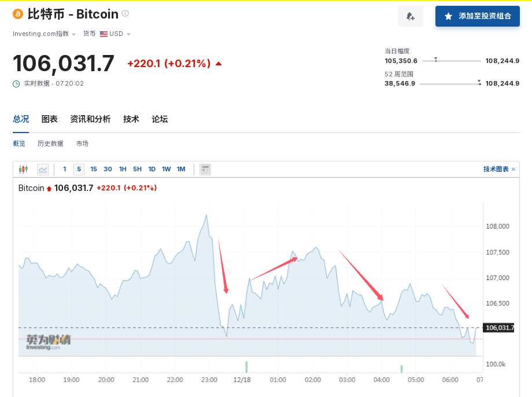Switch to area chart type

pos(42,169)
